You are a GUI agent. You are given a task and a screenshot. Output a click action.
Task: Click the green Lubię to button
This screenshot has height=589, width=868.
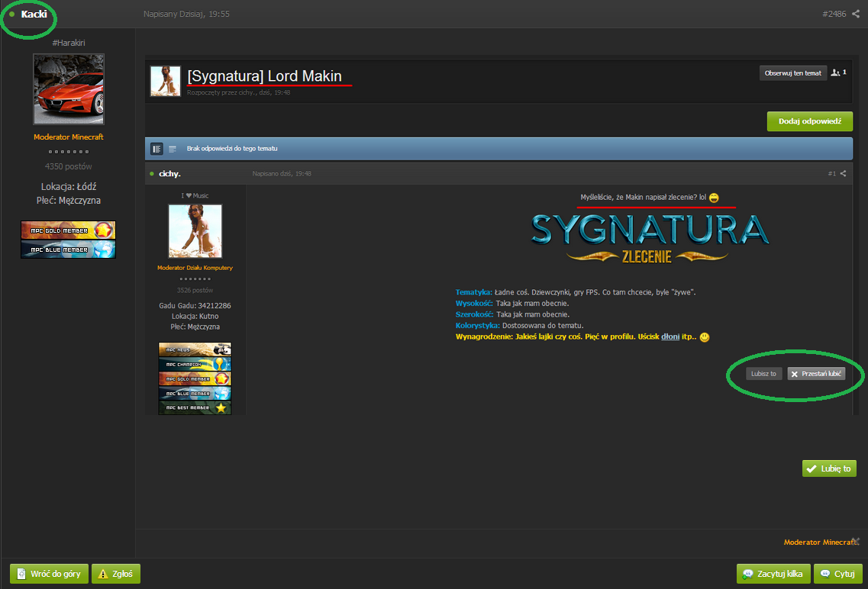click(829, 468)
